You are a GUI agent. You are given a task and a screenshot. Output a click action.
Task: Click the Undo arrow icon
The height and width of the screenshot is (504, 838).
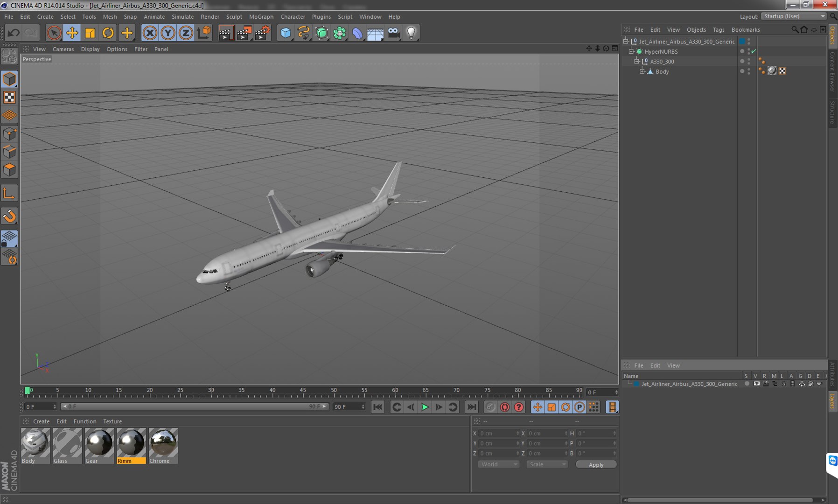pyautogui.click(x=14, y=33)
